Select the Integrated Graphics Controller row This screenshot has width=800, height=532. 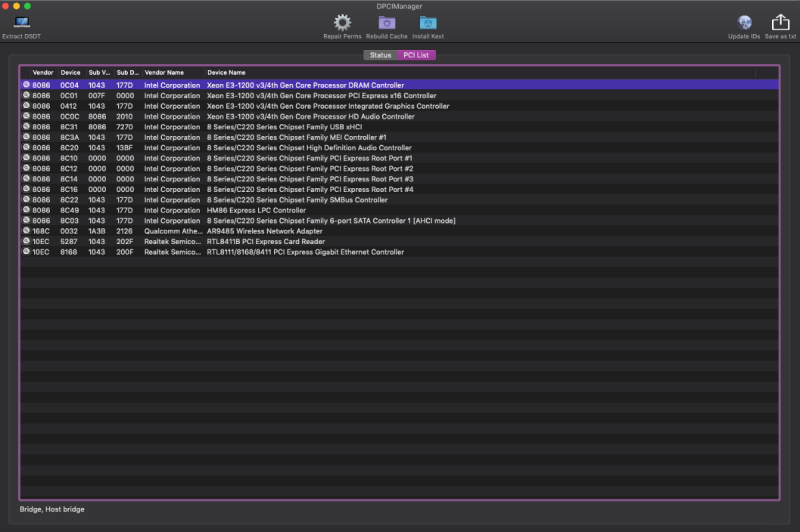click(x=328, y=106)
